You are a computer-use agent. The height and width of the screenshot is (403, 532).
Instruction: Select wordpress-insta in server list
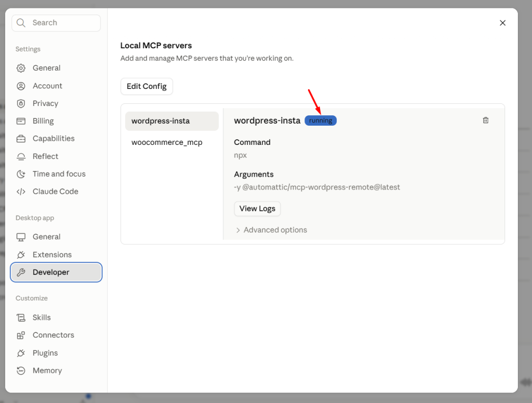pos(172,121)
